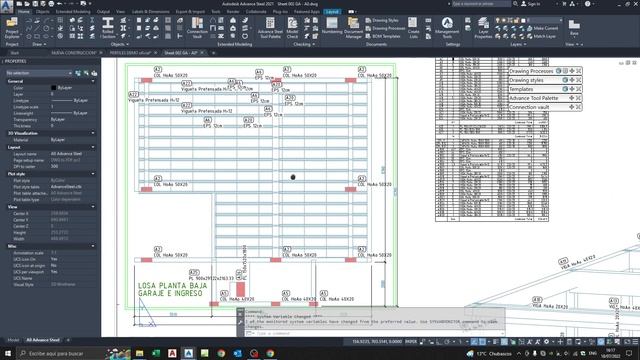Expand the Checking panel dropdown
Screen dimensions: 640x360
(x=304, y=44)
